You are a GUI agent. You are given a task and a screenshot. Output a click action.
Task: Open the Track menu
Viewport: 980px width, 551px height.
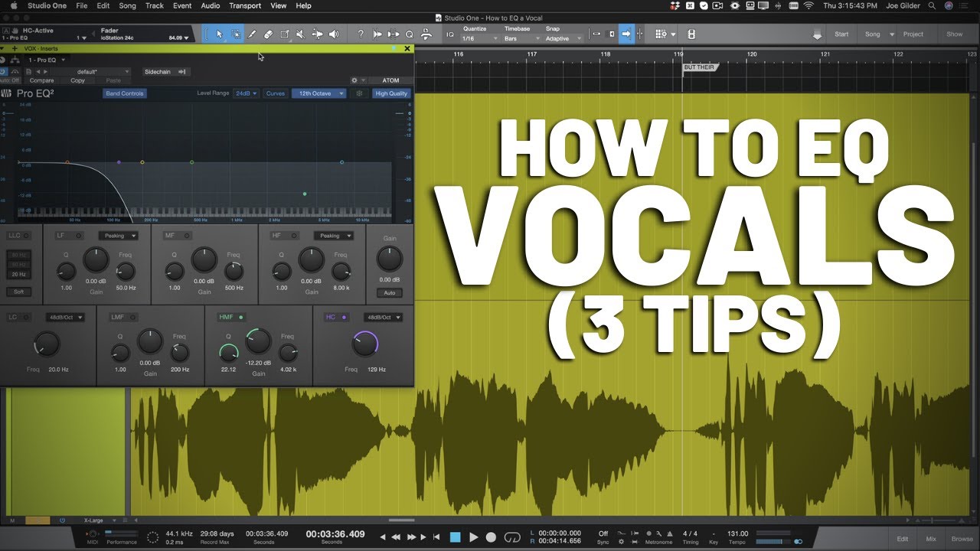tap(155, 5)
